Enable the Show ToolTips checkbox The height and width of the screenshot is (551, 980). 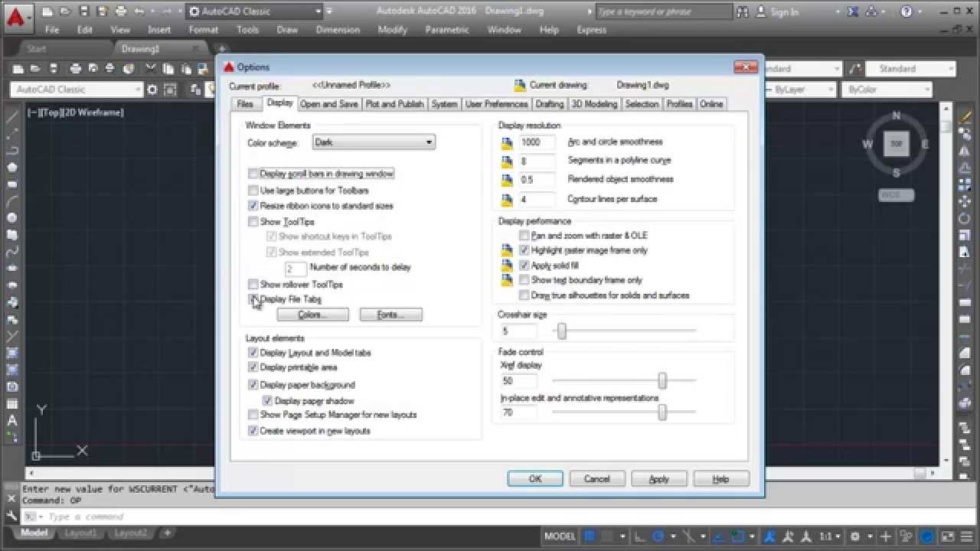[253, 222]
